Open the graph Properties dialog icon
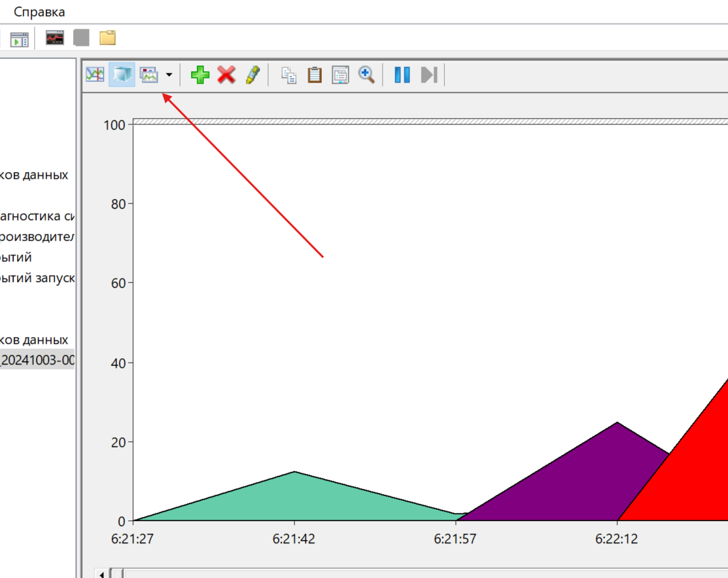This screenshot has width=728, height=578. pos(340,75)
